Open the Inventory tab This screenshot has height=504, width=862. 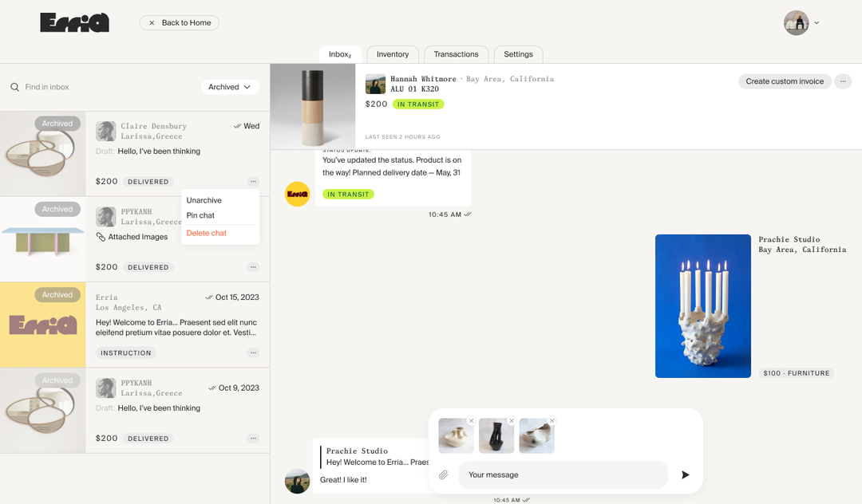click(x=393, y=54)
